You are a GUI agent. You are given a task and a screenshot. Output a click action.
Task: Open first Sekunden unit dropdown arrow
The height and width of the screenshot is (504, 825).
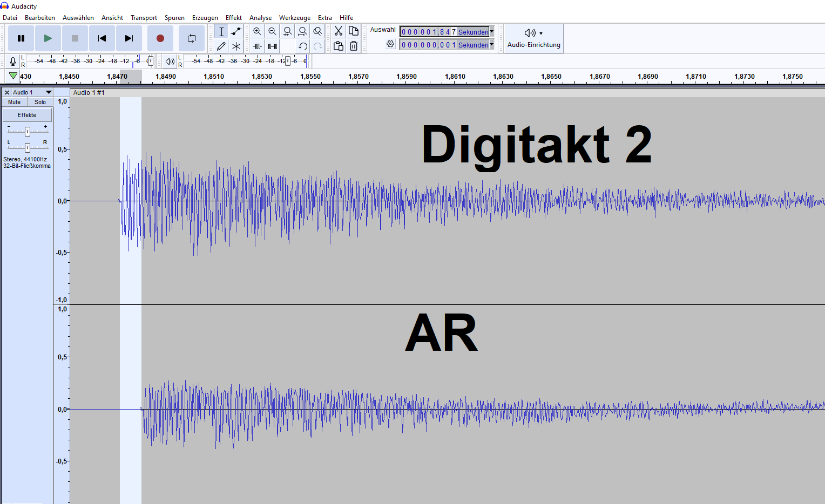[x=491, y=32]
